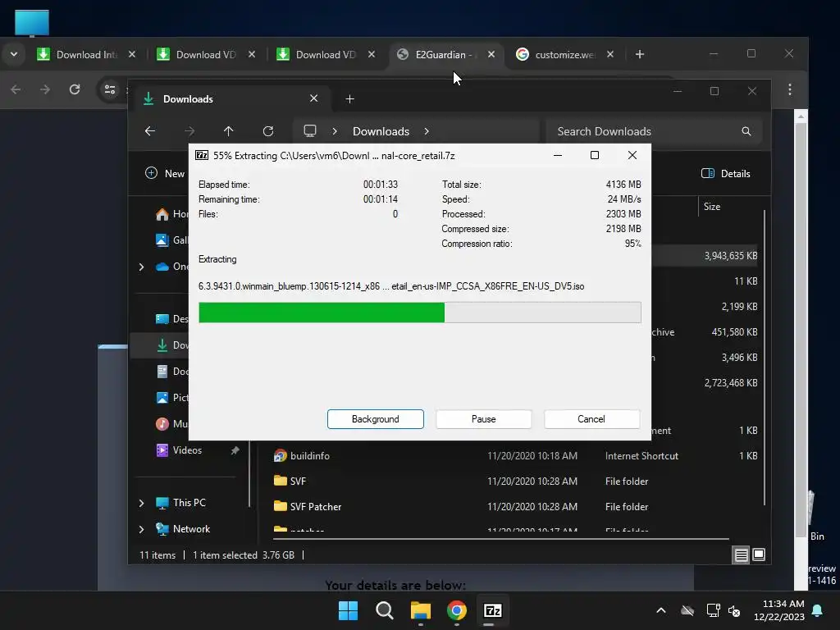The image size is (840, 630).
Task: Open Home in Explorer sidebar
Action: (x=171, y=214)
